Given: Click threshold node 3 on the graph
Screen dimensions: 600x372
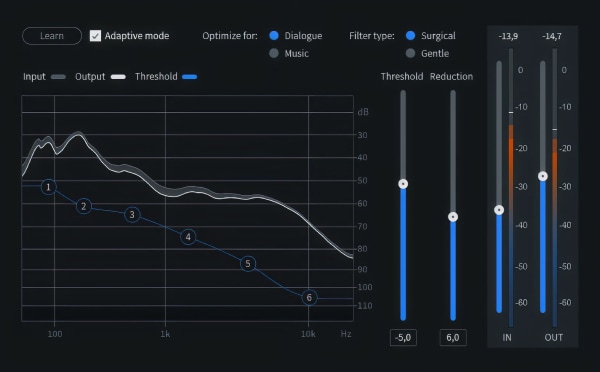Looking at the screenshot, I should click(x=132, y=215).
